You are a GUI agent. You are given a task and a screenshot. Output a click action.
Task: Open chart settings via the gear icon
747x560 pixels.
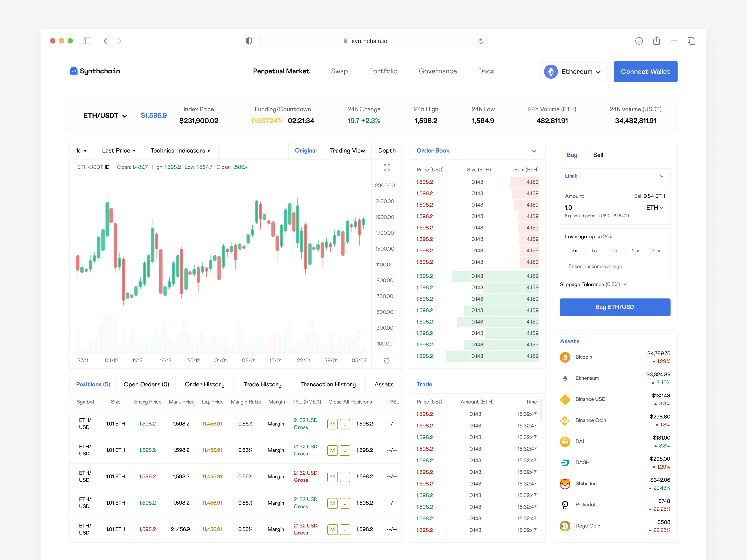coord(387,361)
